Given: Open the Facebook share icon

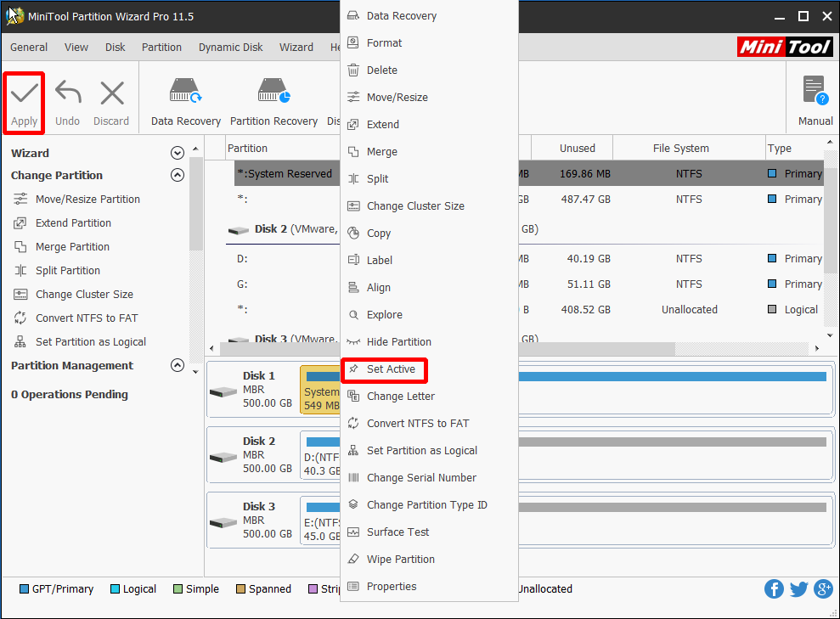Looking at the screenshot, I should coord(774,589).
